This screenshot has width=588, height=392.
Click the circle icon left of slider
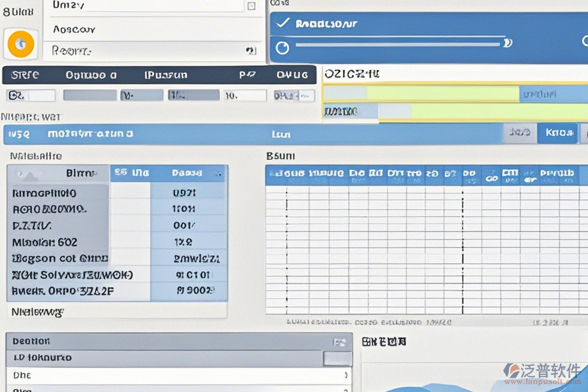282,48
